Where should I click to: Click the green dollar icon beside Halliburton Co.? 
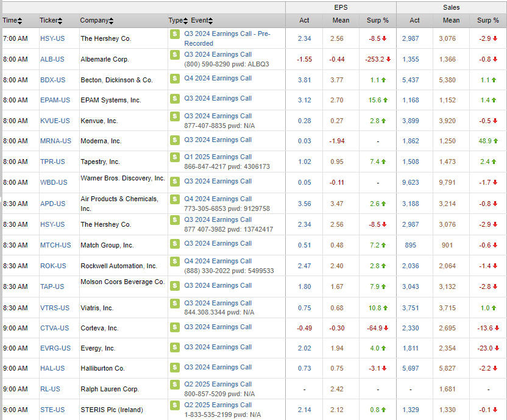(175, 368)
